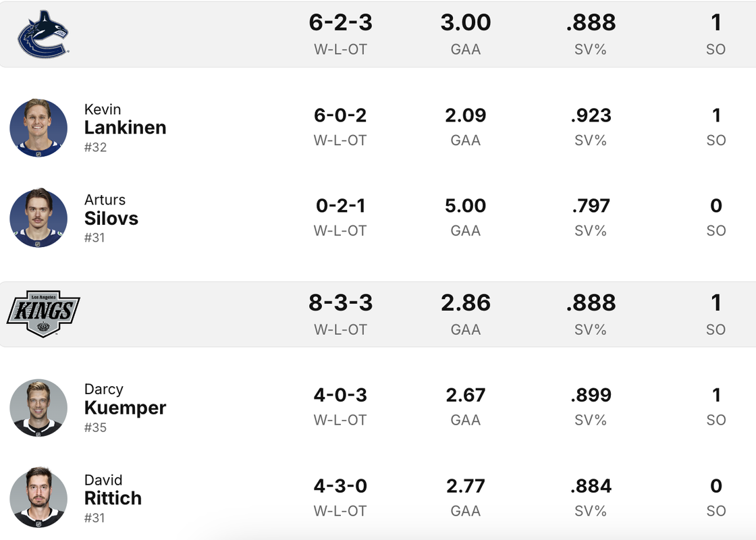
Task: Click Silovs' GAA value 5.00
Action: [x=465, y=206]
